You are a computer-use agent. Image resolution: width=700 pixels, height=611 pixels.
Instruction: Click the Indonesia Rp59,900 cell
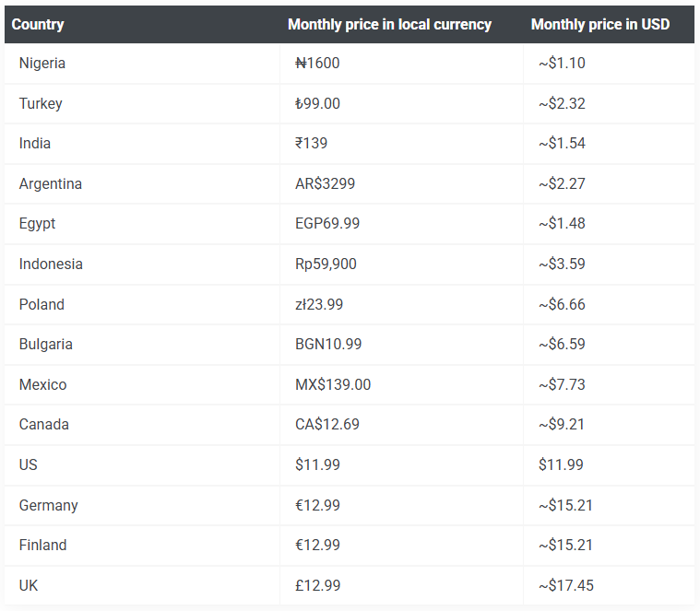pos(326,264)
